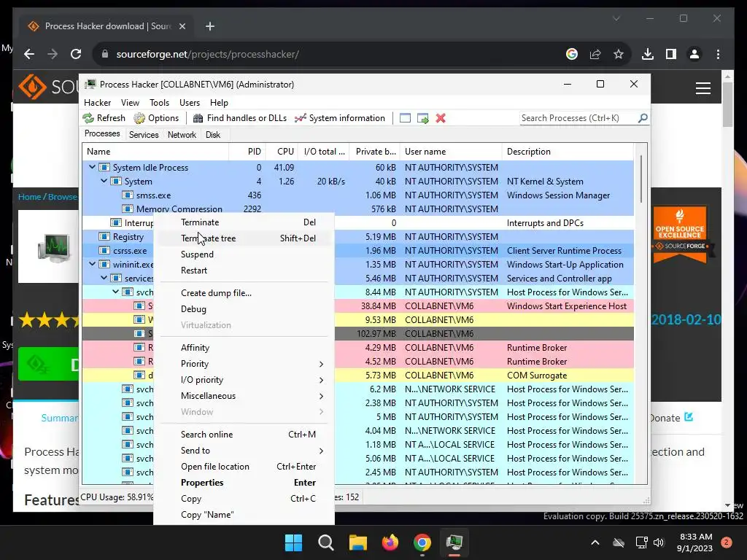The width and height of the screenshot is (747, 560).
Task: Sort by the User name column header
Action: pos(451,152)
